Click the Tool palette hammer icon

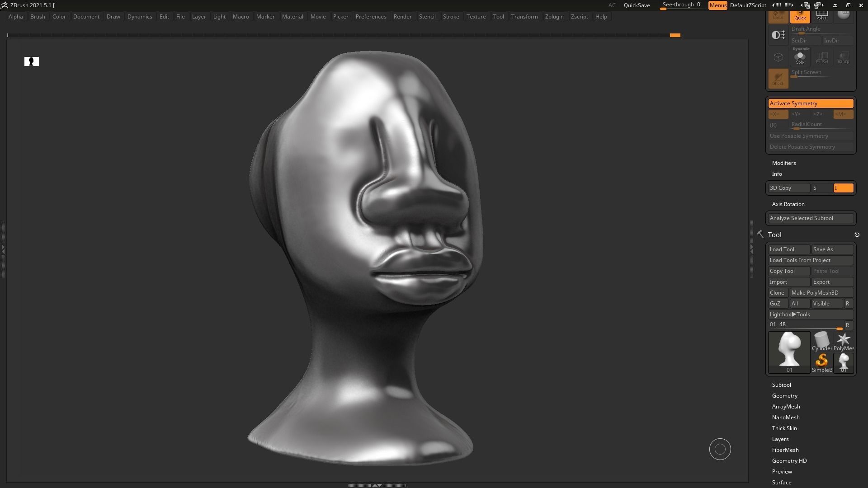tap(760, 234)
